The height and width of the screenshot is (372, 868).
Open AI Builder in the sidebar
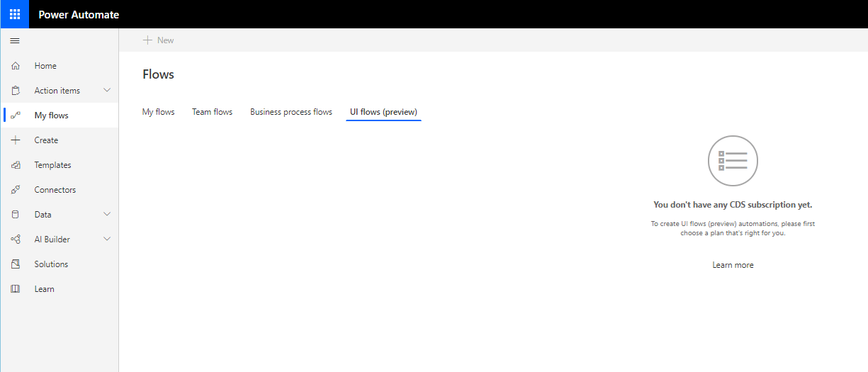click(x=60, y=239)
